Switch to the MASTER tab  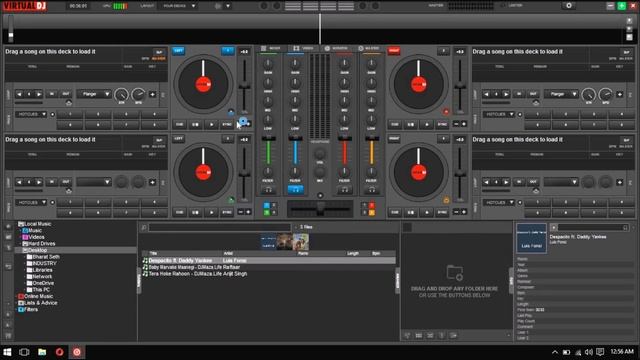tap(369, 49)
